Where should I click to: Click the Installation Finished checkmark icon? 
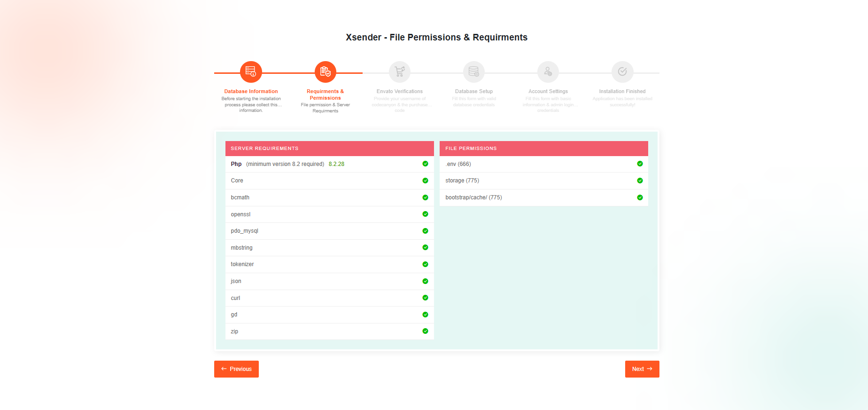(622, 72)
